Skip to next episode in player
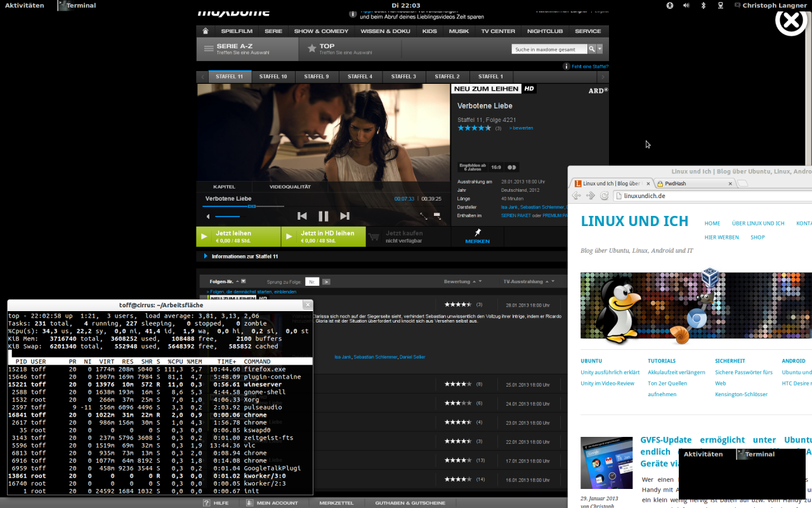Image resolution: width=812 pixels, height=508 pixels. (344, 216)
